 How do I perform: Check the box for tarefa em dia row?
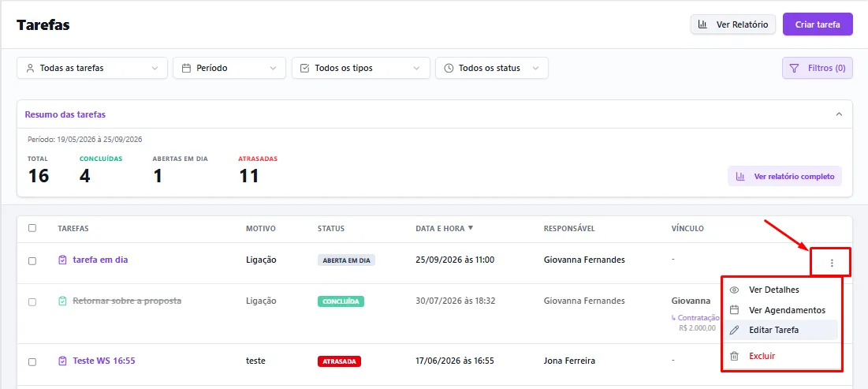[32, 261]
